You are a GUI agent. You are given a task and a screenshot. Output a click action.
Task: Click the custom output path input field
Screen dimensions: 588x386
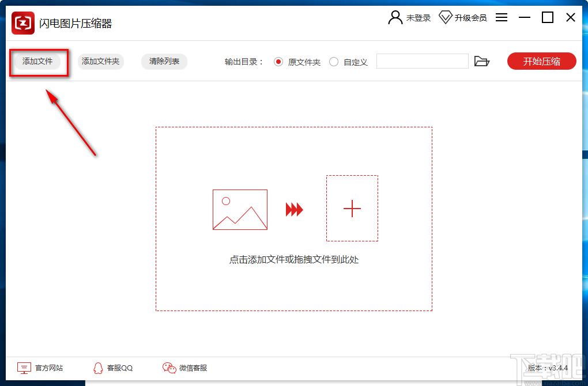click(x=423, y=61)
